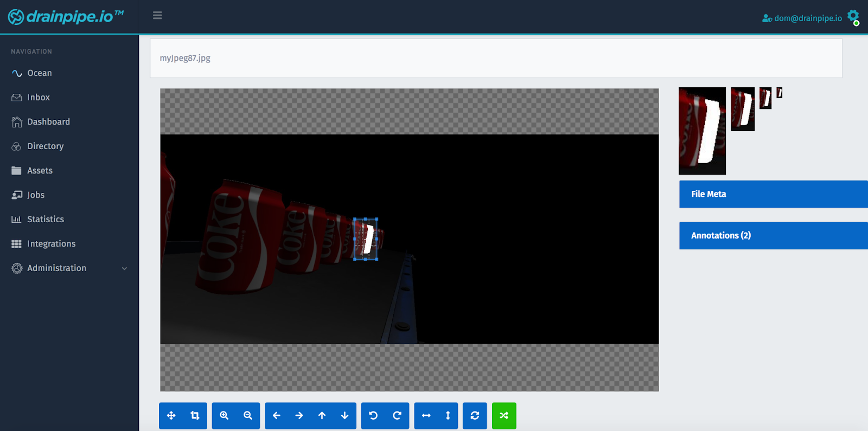The height and width of the screenshot is (431, 868).
Task: Rotate image counterclockwise
Action: pos(373,416)
